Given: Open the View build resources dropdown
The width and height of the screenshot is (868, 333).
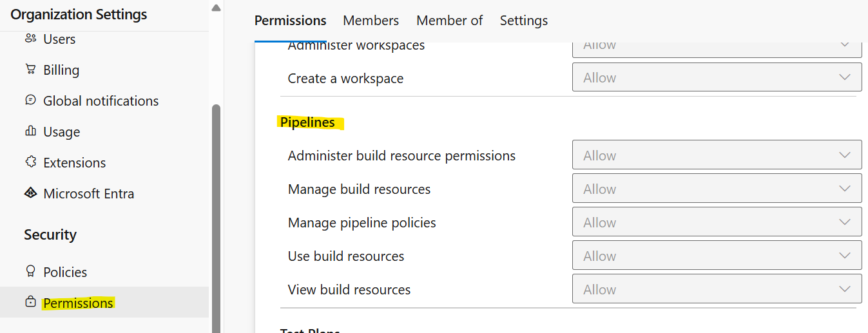Looking at the screenshot, I should pos(717,289).
